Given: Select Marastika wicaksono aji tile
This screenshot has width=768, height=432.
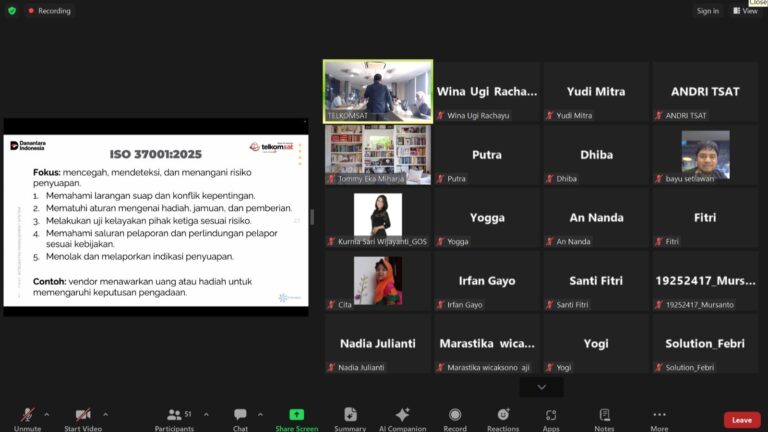Looking at the screenshot, I should [487, 343].
